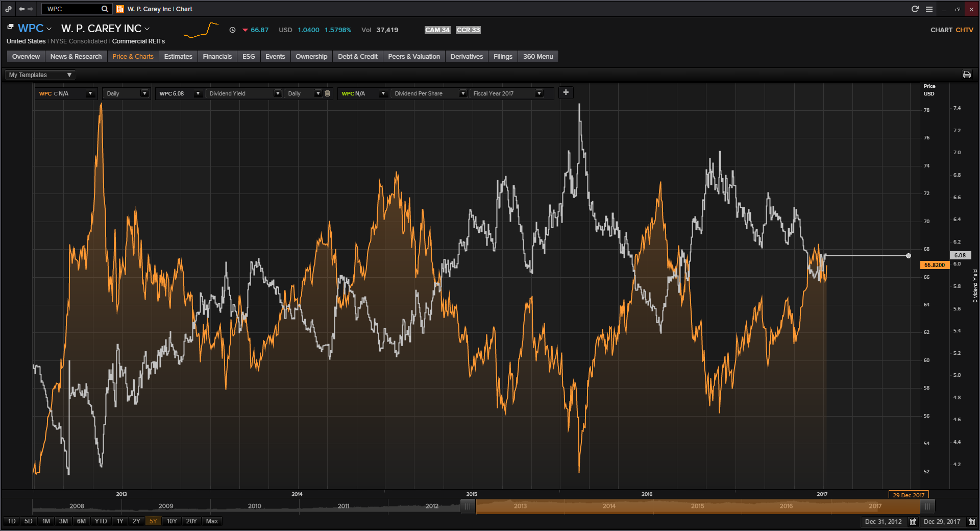
Task: Select the 3M time range
Action: pyautogui.click(x=63, y=521)
